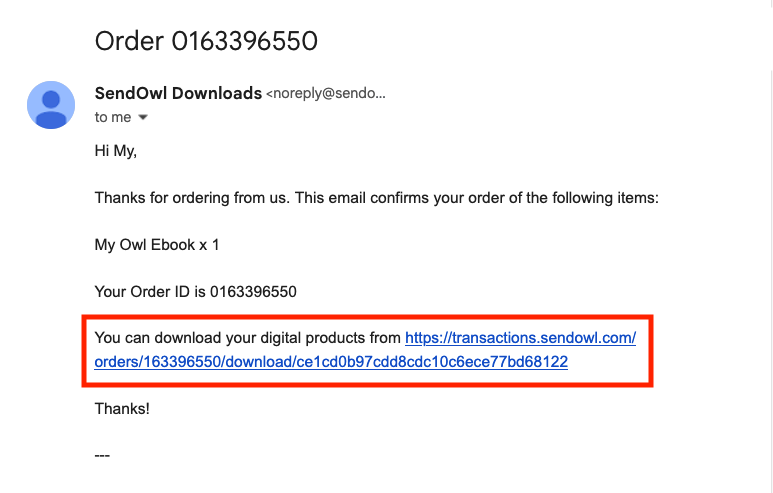773x493 pixels.
Task: Click the "Order 0163396550" subject heading
Action: (206, 41)
